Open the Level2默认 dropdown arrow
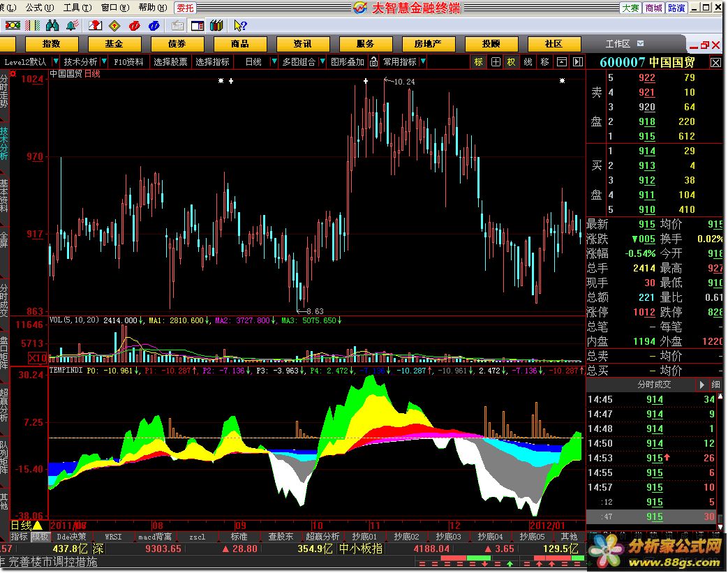This screenshot has height=573, width=728. pos(56,61)
